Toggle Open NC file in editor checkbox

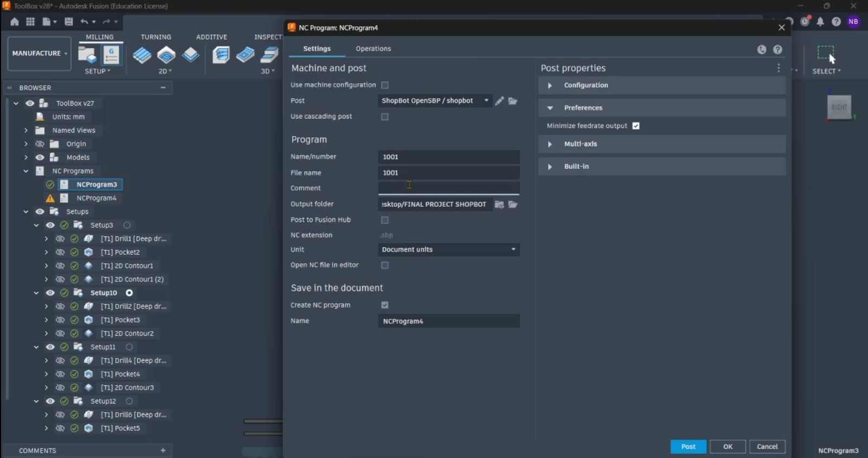click(x=385, y=265)
